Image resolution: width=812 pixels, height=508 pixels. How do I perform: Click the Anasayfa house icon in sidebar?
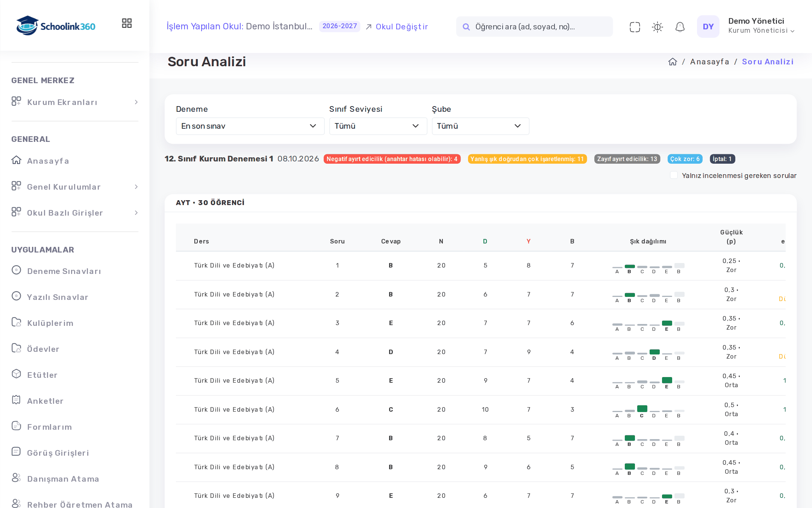(16, 160)
